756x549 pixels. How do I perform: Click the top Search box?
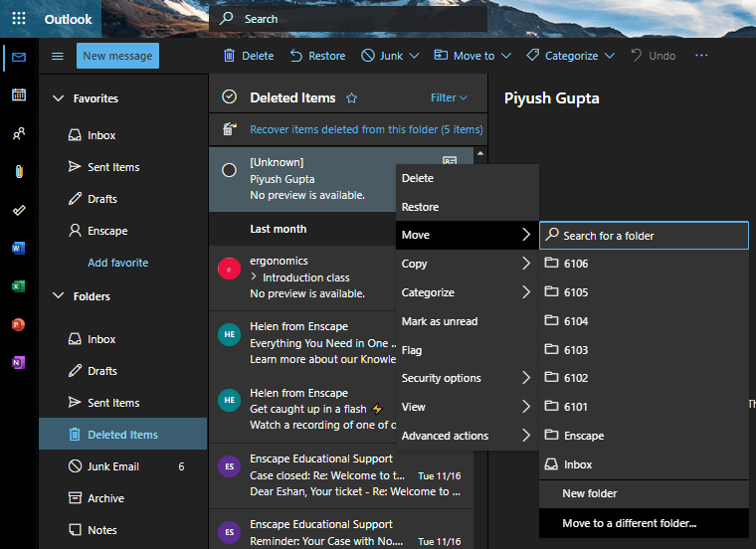point(347,19)
